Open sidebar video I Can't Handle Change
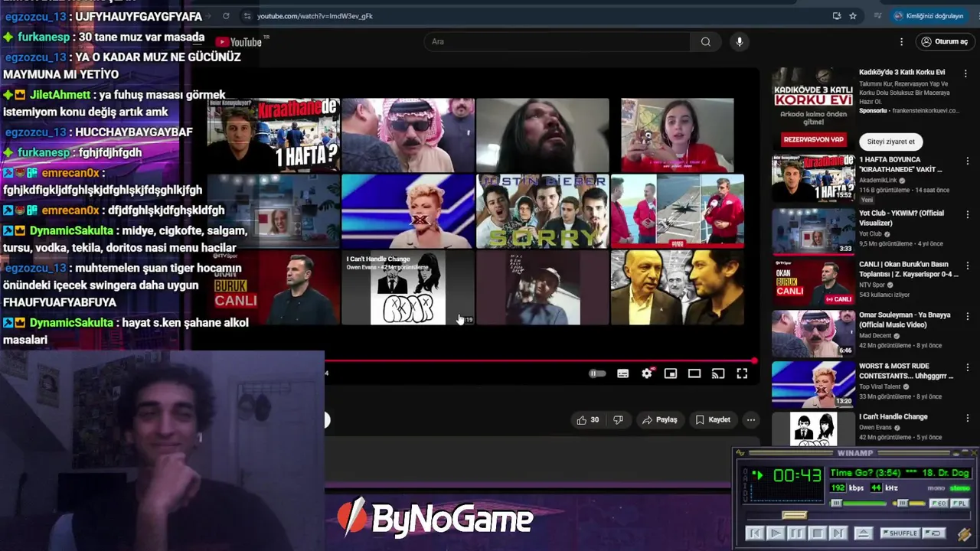 click(865, 429)
